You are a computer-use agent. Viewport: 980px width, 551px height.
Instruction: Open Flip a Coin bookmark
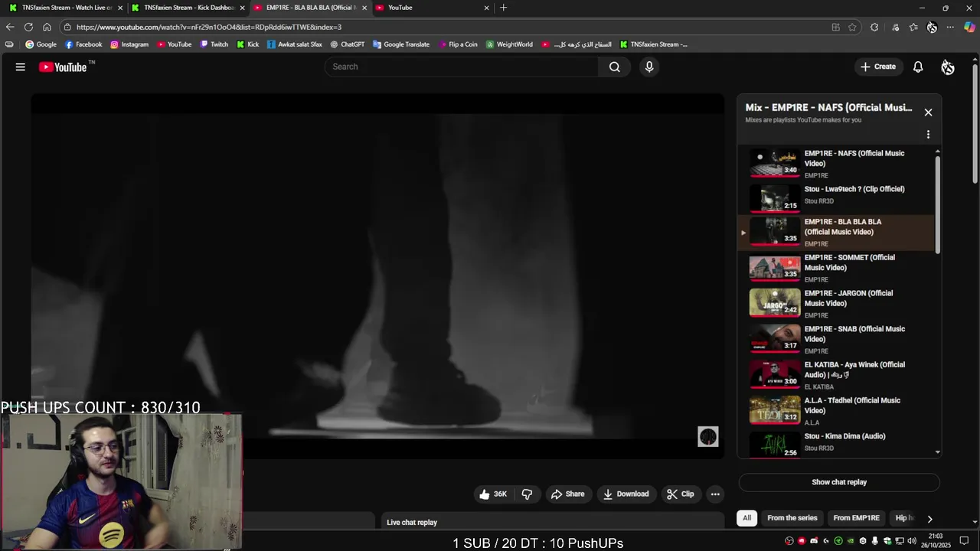pyautogui.click(x=457, y=44)
